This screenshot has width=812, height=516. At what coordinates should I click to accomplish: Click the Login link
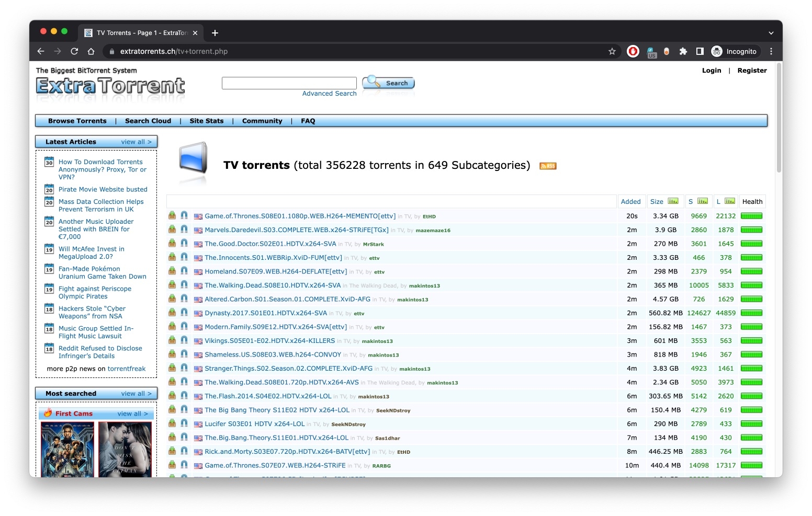point(712,71)
